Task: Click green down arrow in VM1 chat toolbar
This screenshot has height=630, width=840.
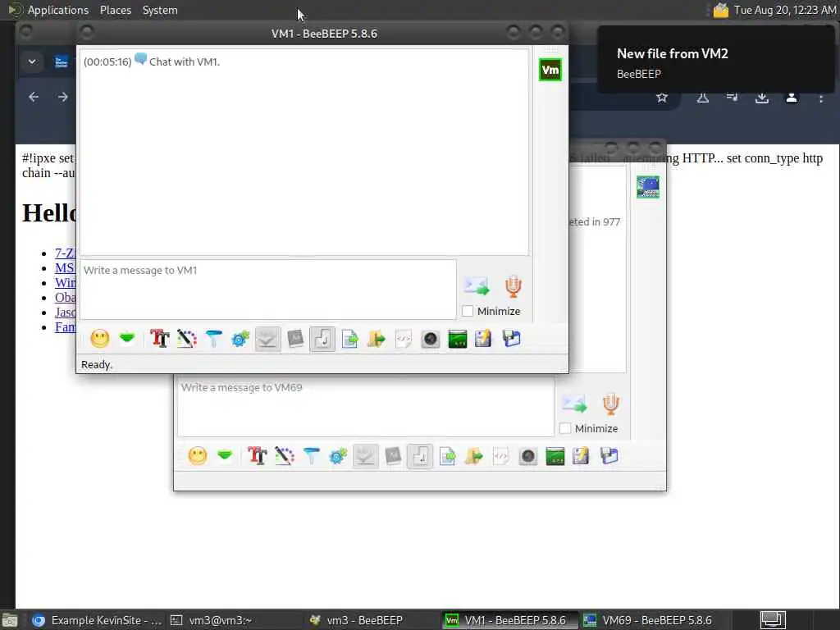Action: 127,339
